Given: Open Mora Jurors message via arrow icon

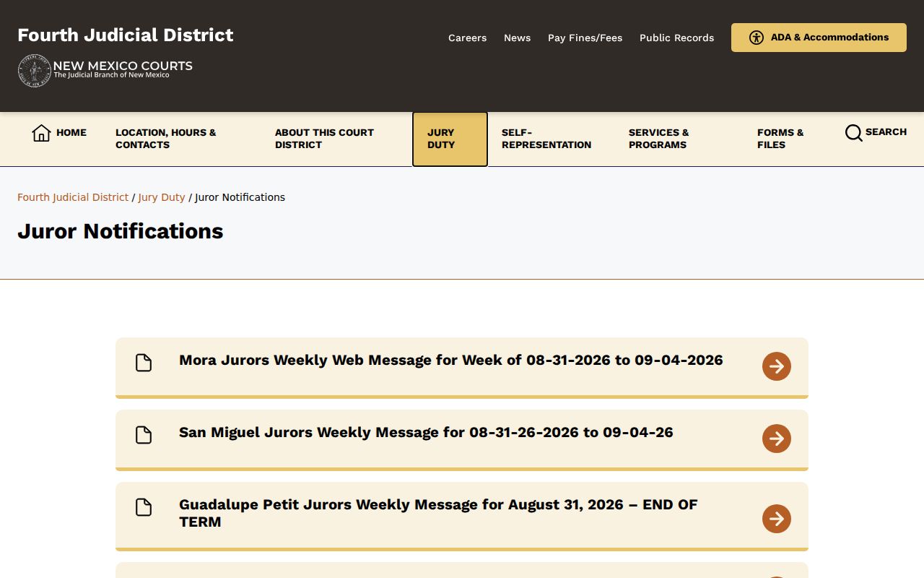Looking at the screenshot, I should (x=777, y=366).
